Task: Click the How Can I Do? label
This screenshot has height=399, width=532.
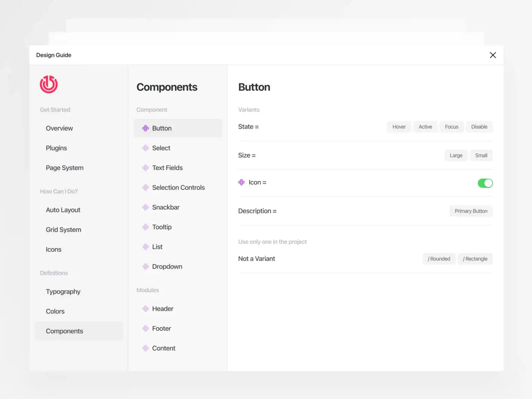Action: tap(59, 192)
